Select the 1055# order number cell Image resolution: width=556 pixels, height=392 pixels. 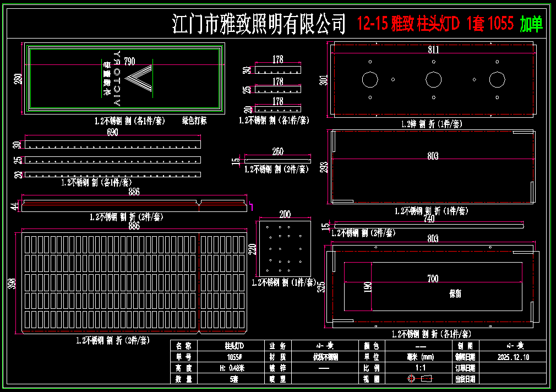pos(234,357)
